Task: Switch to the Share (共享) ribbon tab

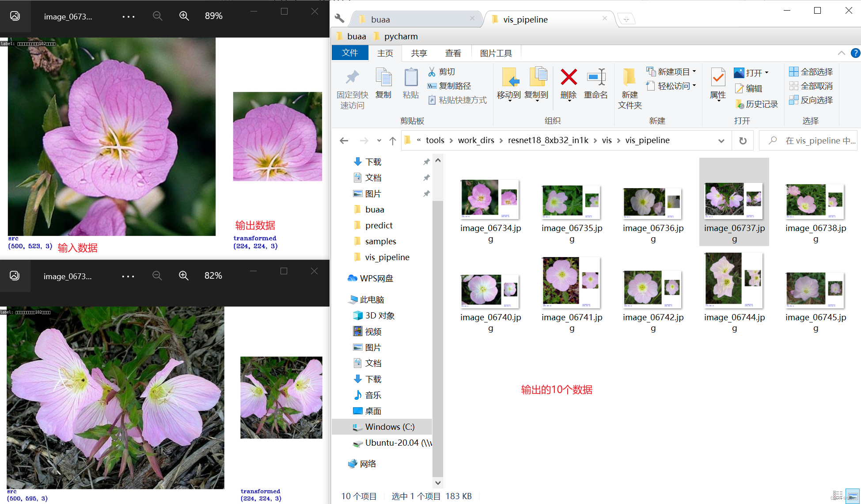Action: [x=419, y=53]
